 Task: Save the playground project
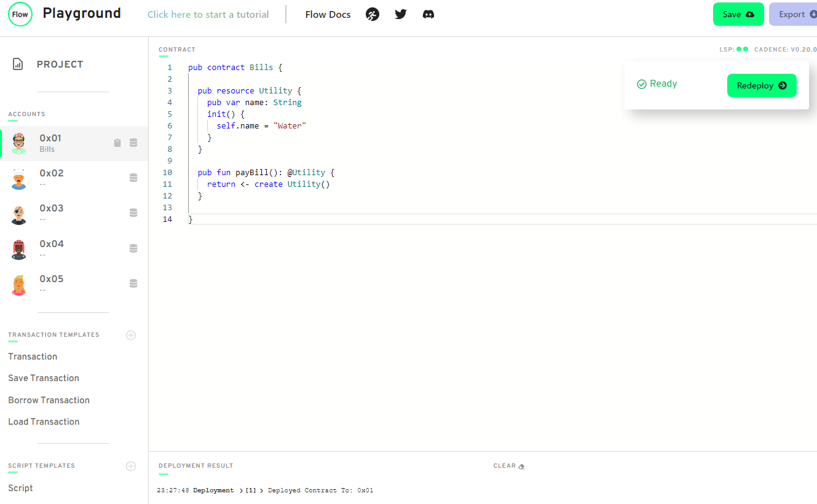coord(738,14)
